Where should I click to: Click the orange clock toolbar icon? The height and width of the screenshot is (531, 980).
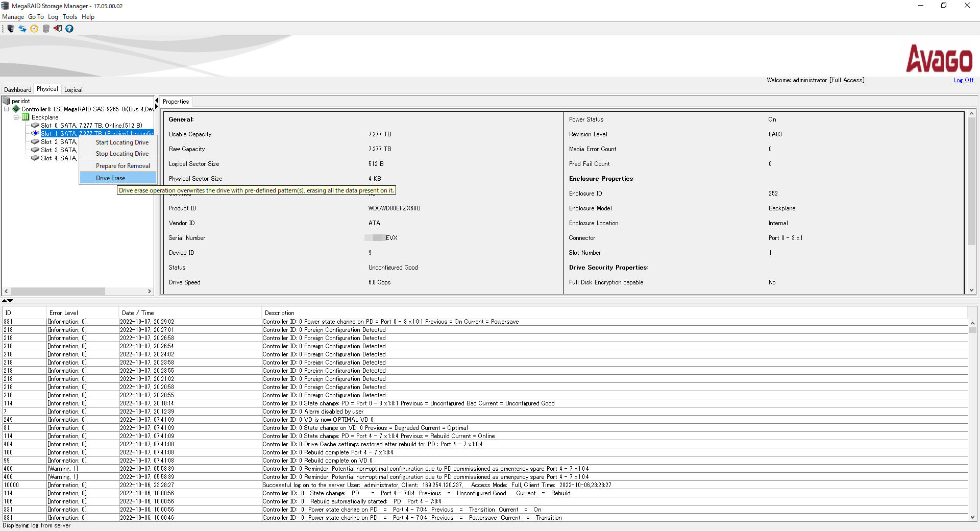34,29
